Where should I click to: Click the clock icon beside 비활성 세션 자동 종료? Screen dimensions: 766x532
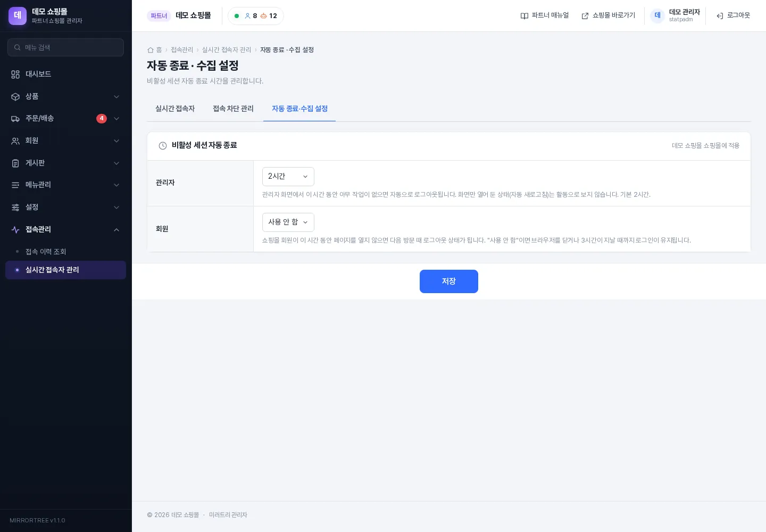163,146
